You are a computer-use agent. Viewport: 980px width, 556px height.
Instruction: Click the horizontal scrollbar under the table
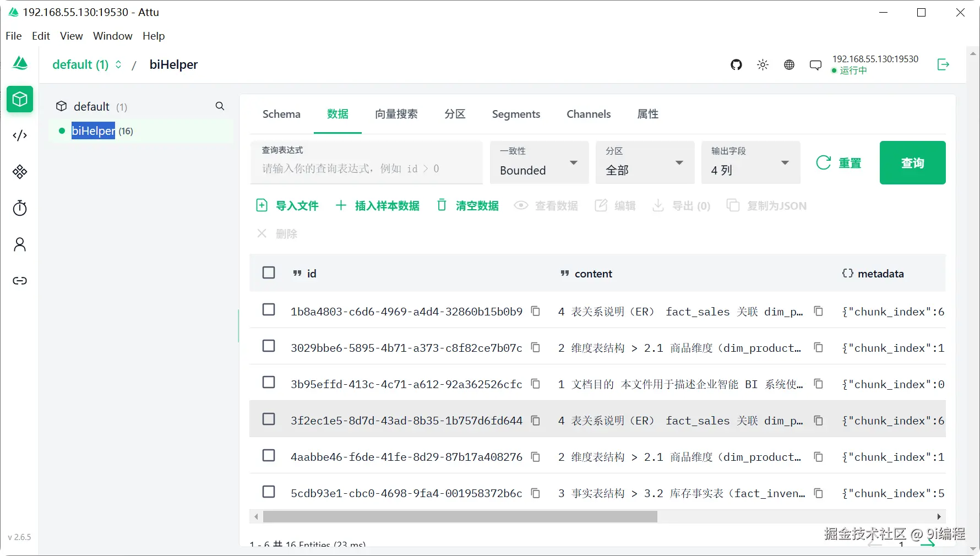(460, 516)
